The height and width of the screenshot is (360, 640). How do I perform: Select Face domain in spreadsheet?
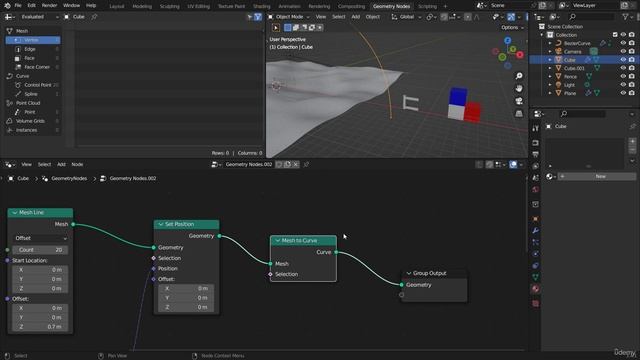(33, 58)
